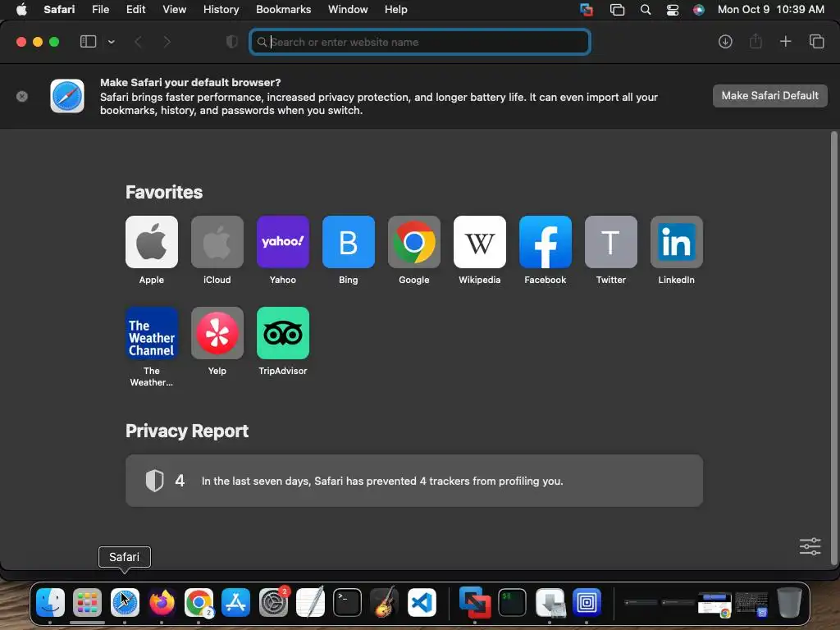Open the Apple menu

pyautogui.click(x=21, y=9)
